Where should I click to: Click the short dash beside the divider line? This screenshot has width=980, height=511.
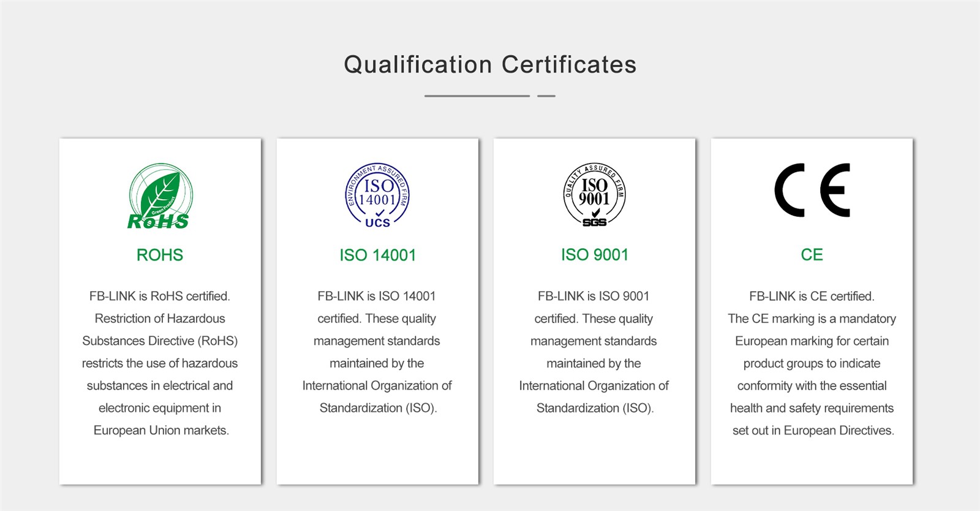[546, 96]
